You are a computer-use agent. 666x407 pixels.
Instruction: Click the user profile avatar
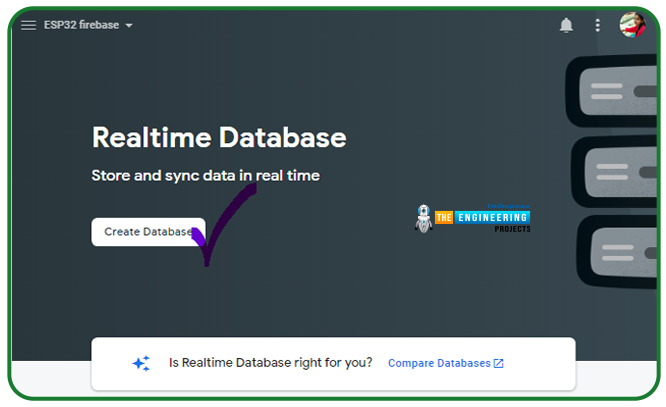[632, 25]
